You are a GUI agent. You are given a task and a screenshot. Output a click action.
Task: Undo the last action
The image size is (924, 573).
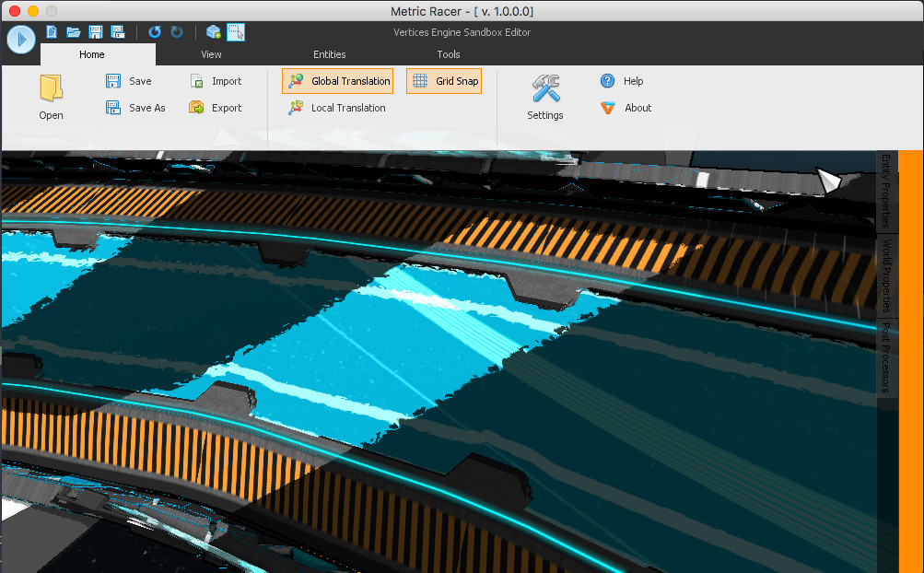pos(154,30)
